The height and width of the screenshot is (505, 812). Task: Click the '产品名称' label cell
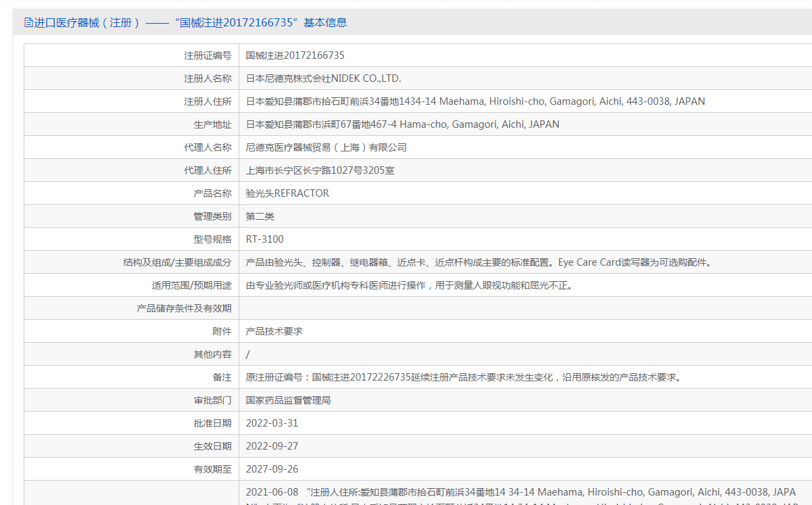[132, 193]
